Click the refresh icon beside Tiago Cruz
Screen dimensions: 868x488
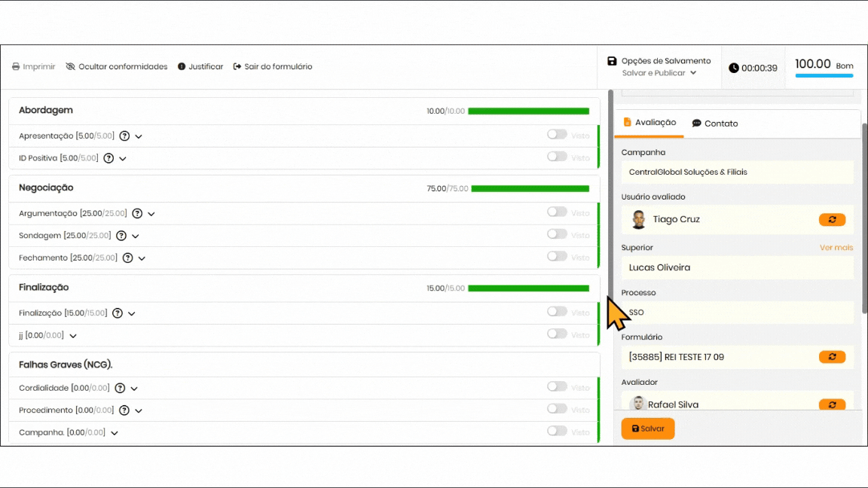832,220
